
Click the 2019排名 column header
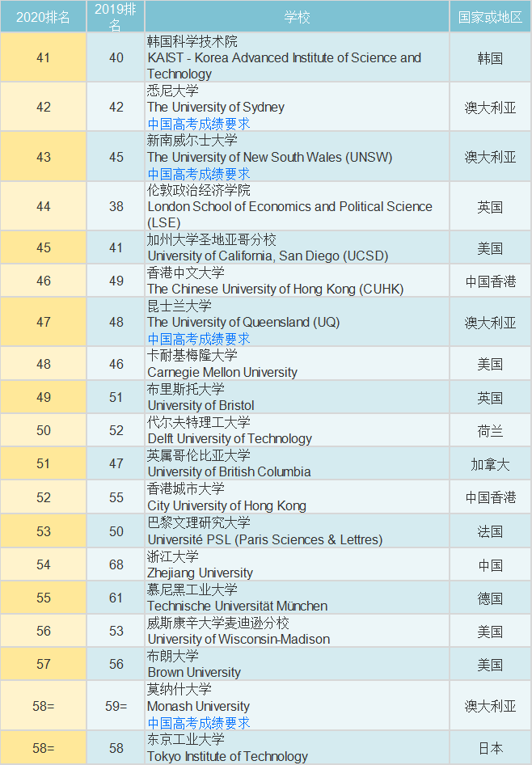[116, 17]
